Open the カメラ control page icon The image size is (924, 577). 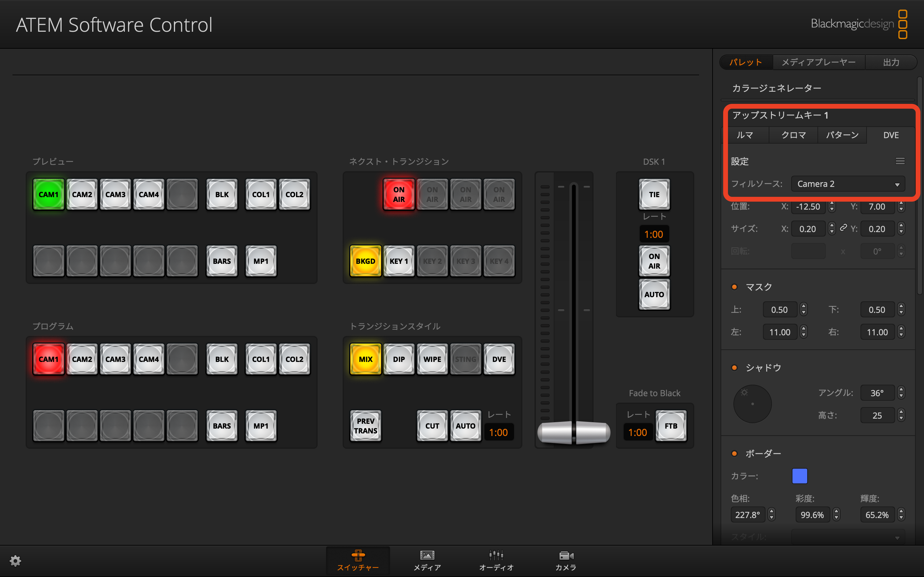tap(566, 556)
